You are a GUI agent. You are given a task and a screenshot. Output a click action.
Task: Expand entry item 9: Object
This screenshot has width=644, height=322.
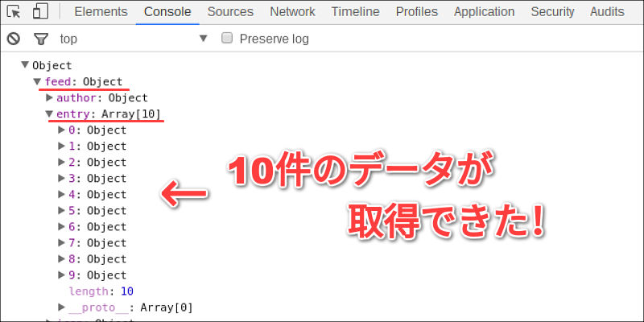62,275
